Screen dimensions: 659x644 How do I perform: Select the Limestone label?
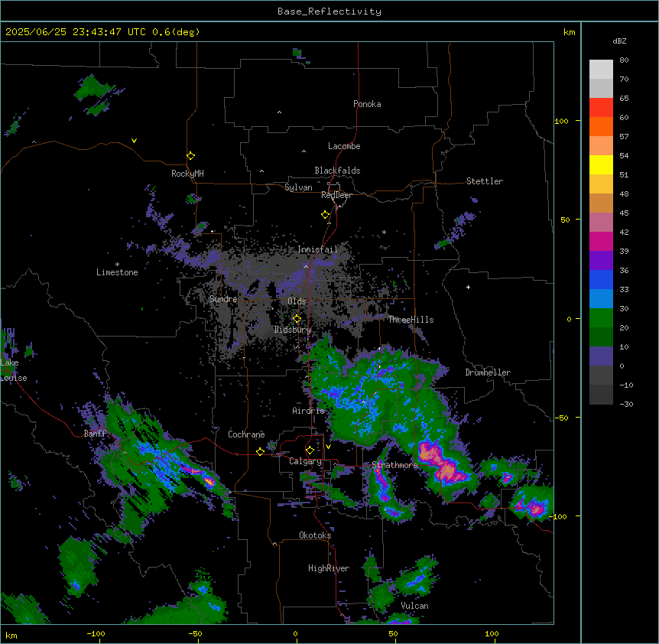(x=117, y=272)
